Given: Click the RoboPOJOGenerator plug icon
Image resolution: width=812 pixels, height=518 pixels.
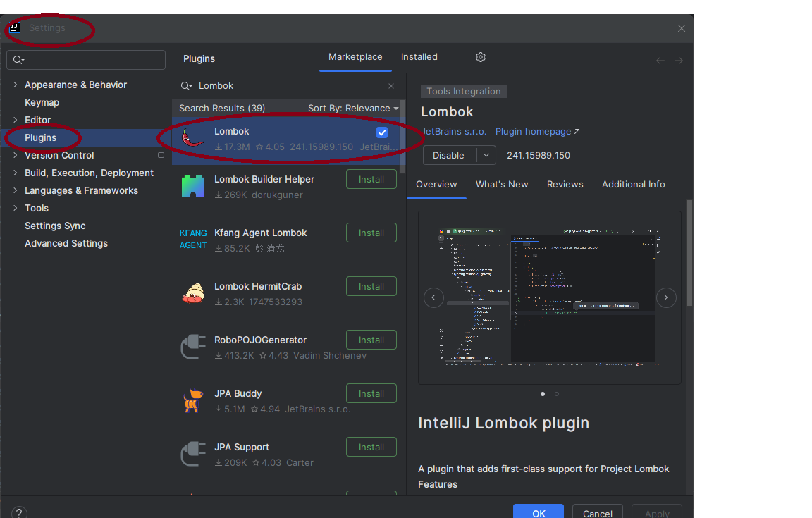Looking at the screenshot, I should click(x=192, y=347).
